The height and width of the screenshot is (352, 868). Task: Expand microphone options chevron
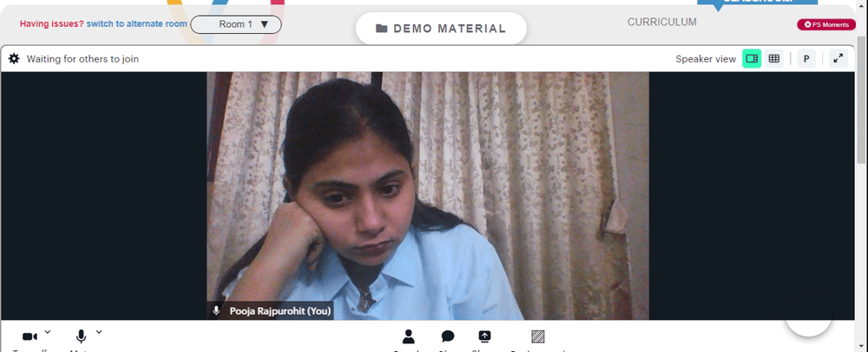coord(99,331)
